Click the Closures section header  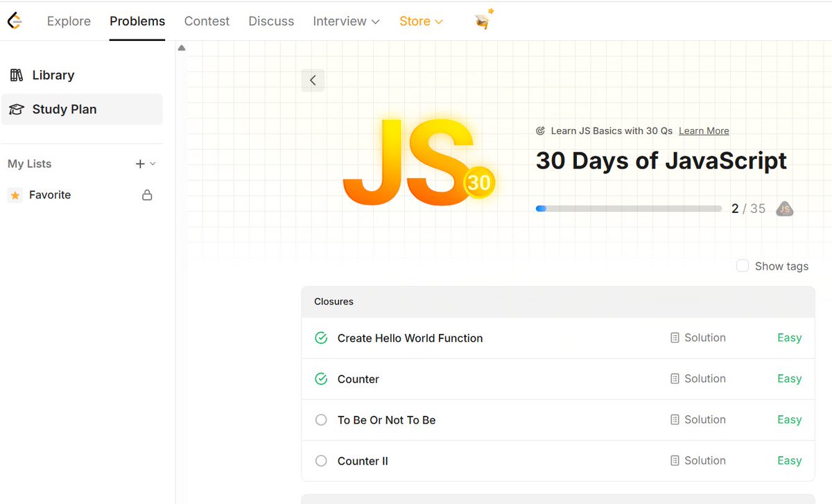558,302
